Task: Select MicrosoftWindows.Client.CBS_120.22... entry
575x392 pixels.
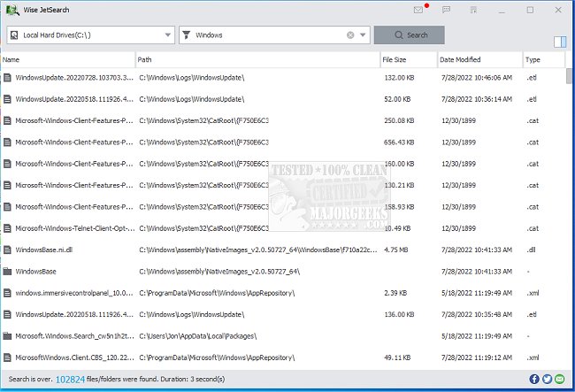Action: [x=75, y=357]
